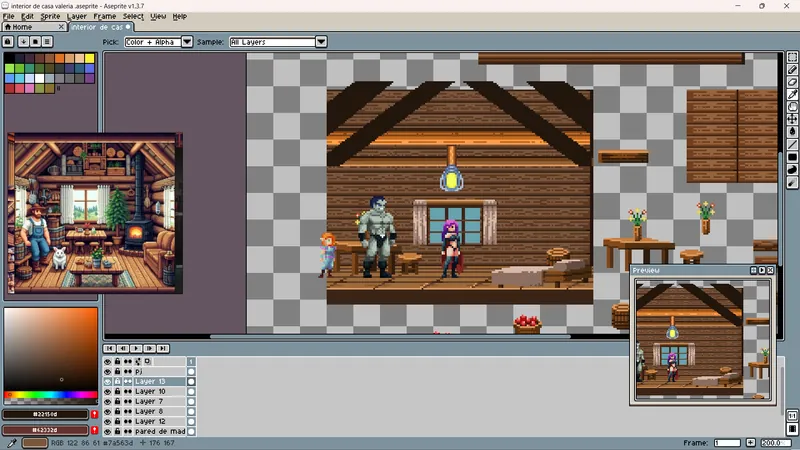Click the hue spectrum slider
Screen dimensions: 800x450
51,394
